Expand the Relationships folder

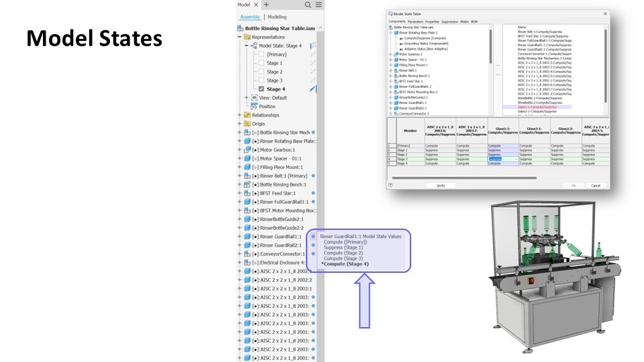click(x=239, y=115)
